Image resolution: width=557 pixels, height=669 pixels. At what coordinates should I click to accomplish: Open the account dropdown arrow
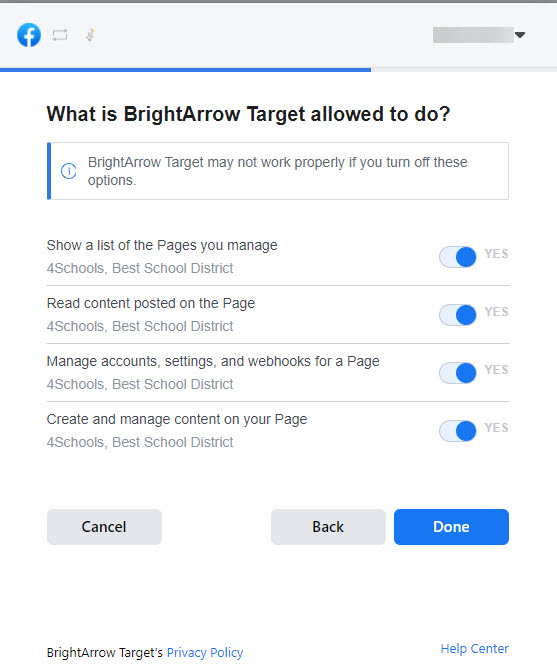click(520, 35)
